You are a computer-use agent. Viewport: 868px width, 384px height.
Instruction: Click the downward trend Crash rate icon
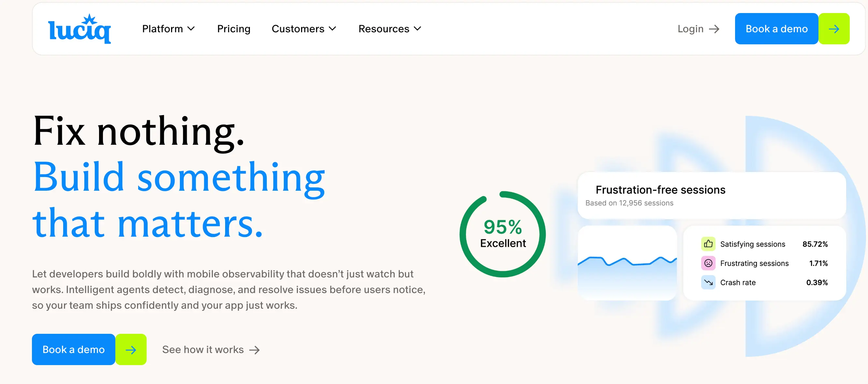(708, 282)
